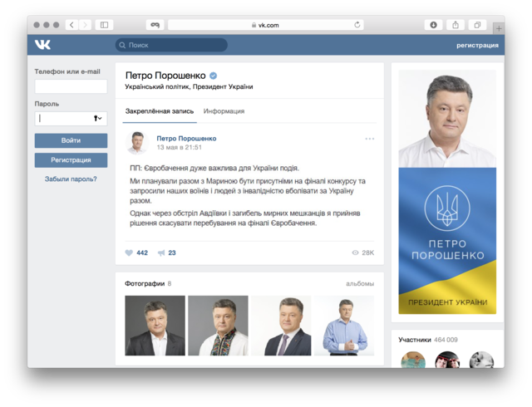The image size is (532, 407).
Task: Open the post three-dots menu
Action: [x=369, y=139]
